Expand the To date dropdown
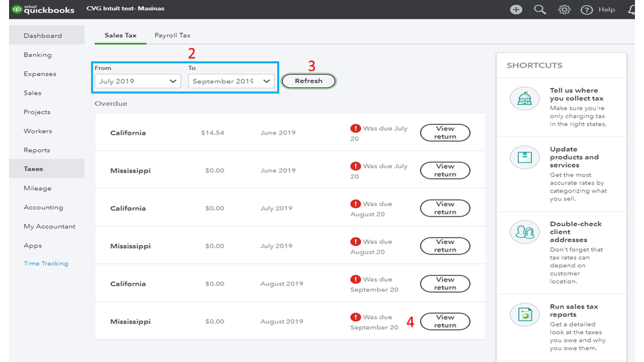This screenshot has width=644, height=362. [231, 81]
